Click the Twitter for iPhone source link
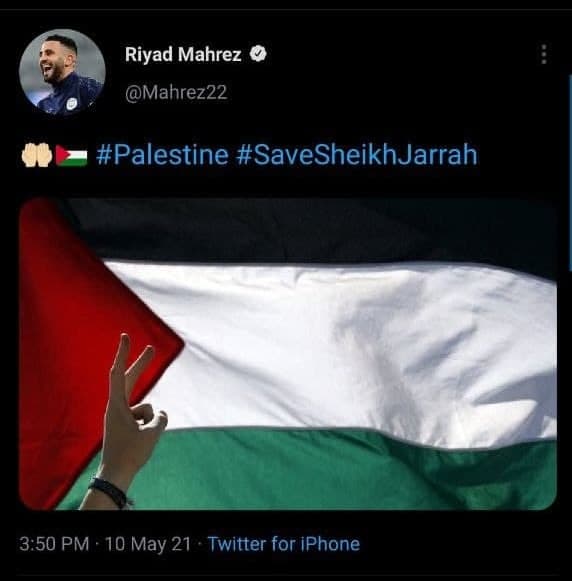This screenshot has width=572, height=581. click(284, 544)
